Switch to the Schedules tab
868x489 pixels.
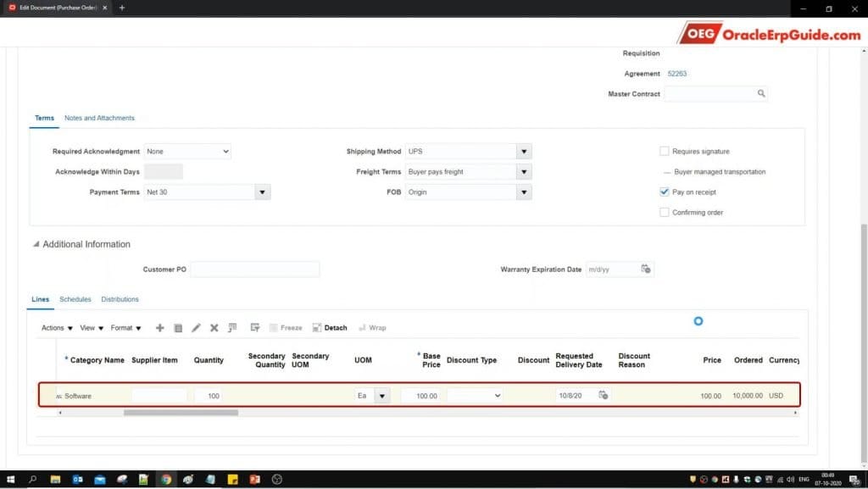pos(75,299)
